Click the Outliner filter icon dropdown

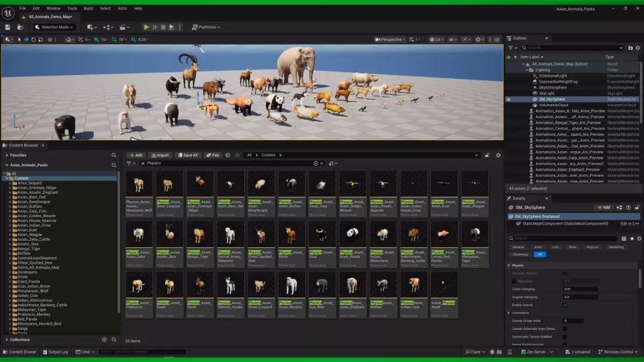pos(512,48)
